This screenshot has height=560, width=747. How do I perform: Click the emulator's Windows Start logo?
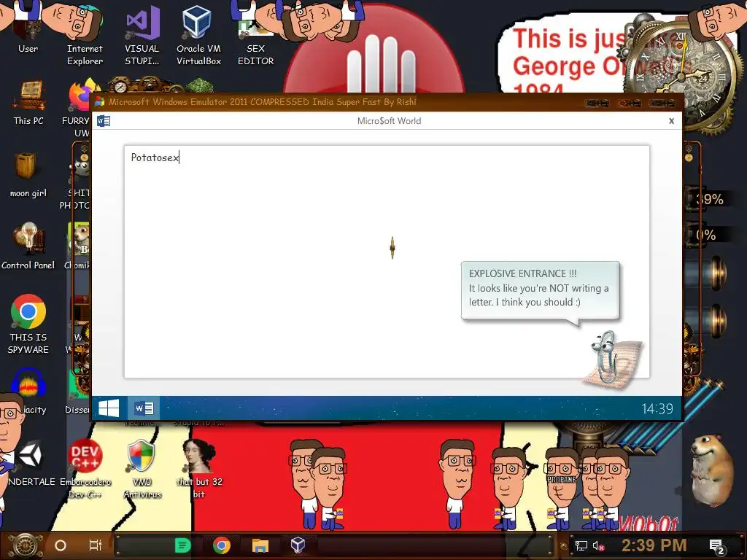[x=109, y=408]
